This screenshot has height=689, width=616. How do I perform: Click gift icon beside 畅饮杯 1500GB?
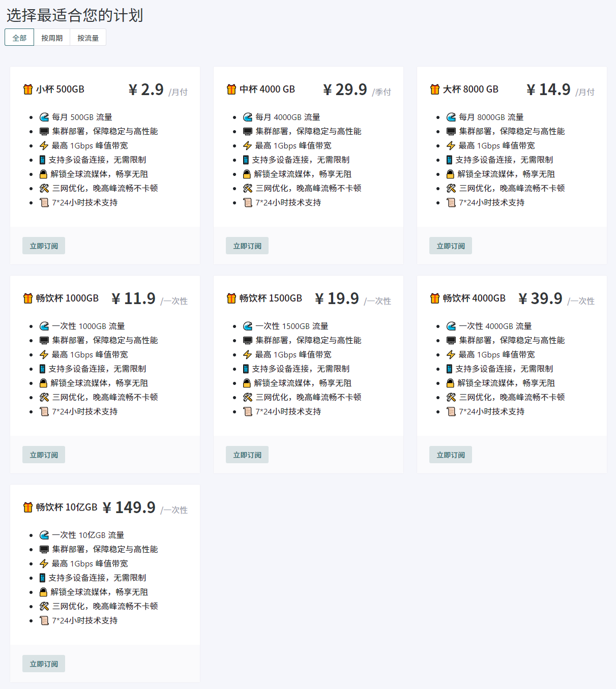click(231, 298)
